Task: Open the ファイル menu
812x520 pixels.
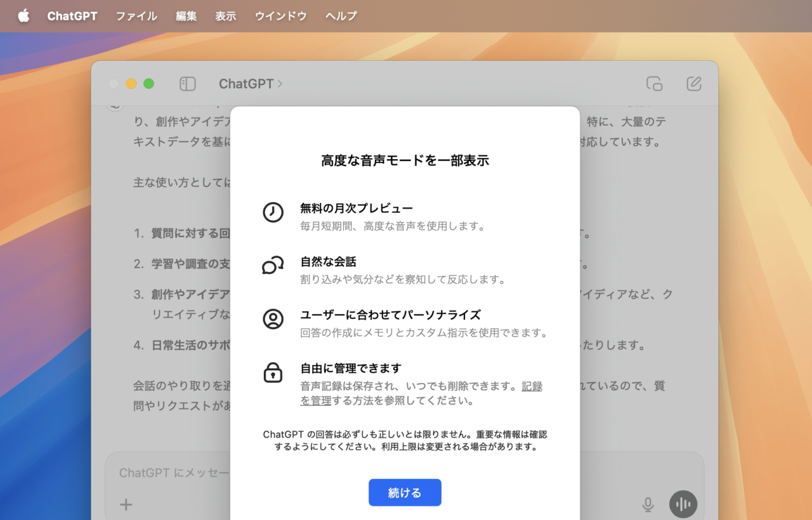Action: (x=136, y=16)
